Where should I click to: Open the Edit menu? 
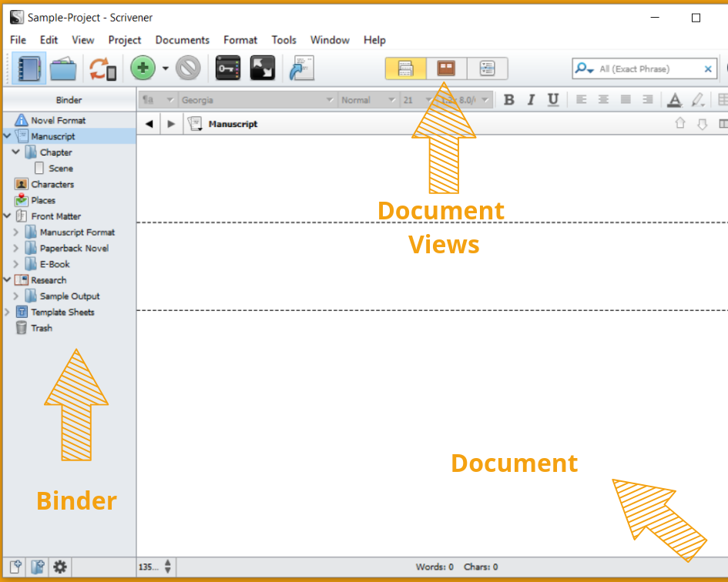(49, 40)
